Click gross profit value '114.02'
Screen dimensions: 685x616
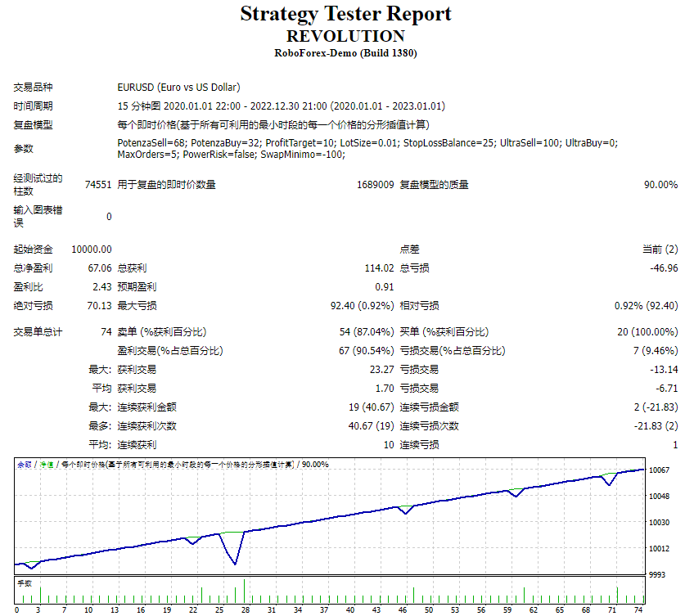379,268
